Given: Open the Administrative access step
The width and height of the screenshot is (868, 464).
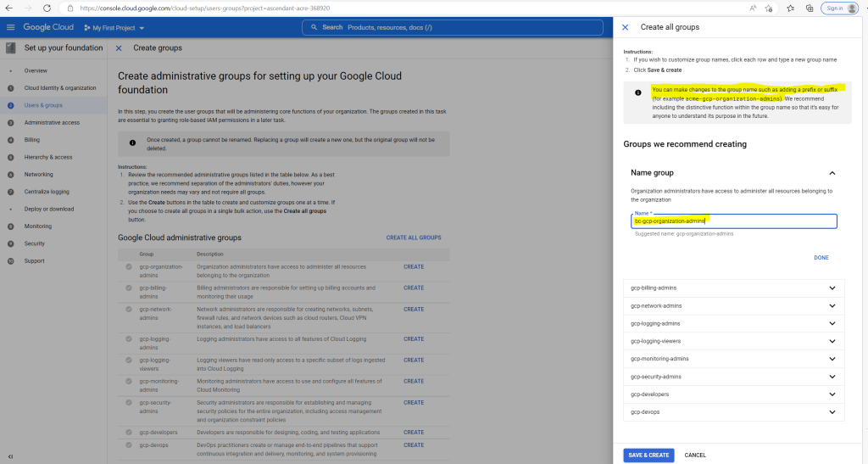Looking at the screenshot, I should [x=52, y=123].
